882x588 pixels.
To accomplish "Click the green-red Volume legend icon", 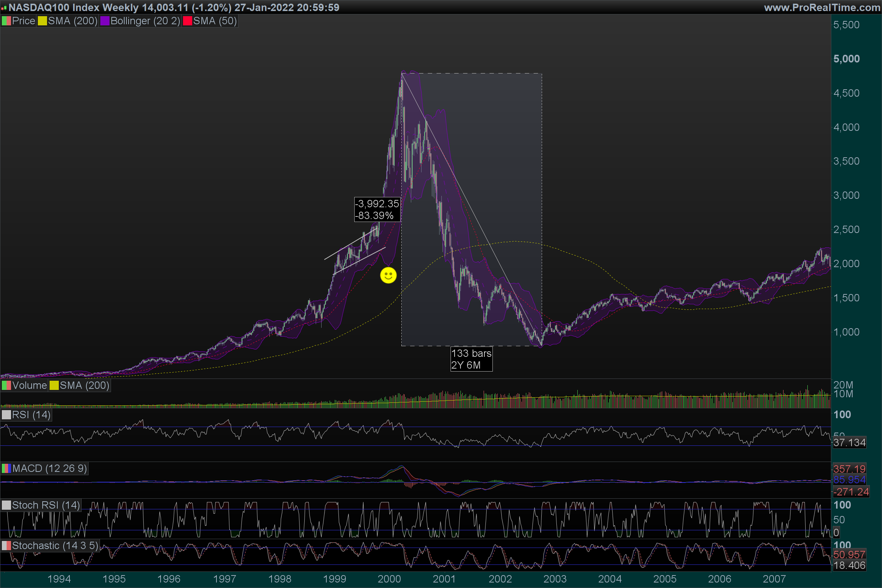I will point(6,386).
